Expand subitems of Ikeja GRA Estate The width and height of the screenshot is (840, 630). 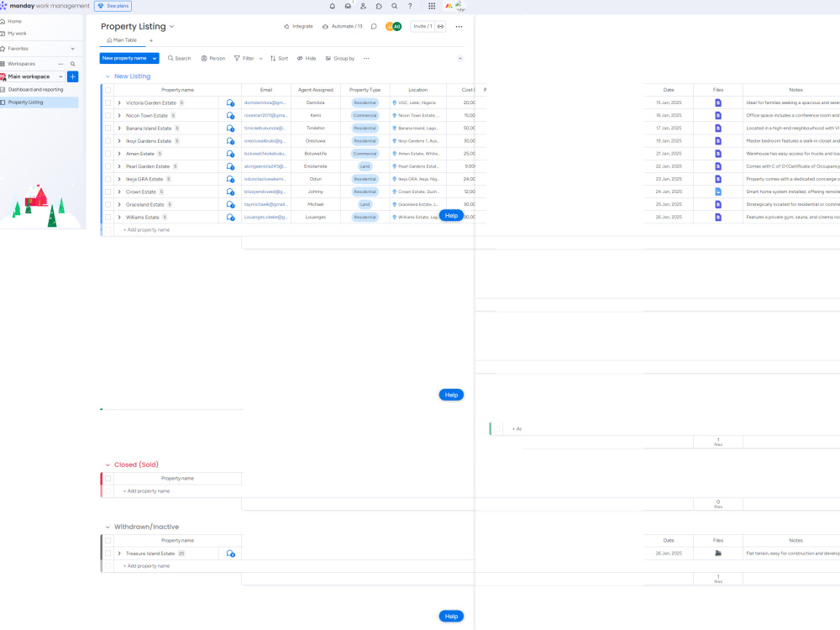[x=119, y=180]
